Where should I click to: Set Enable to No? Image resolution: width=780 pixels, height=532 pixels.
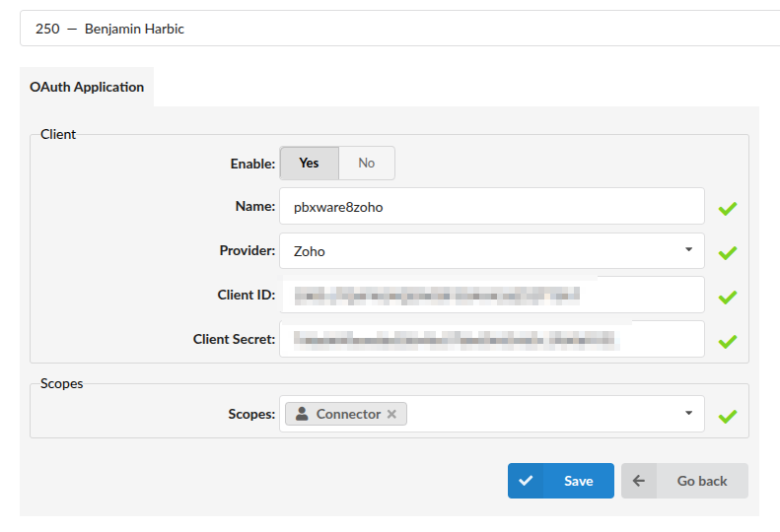pyautogui.click(x=367, y=164)
